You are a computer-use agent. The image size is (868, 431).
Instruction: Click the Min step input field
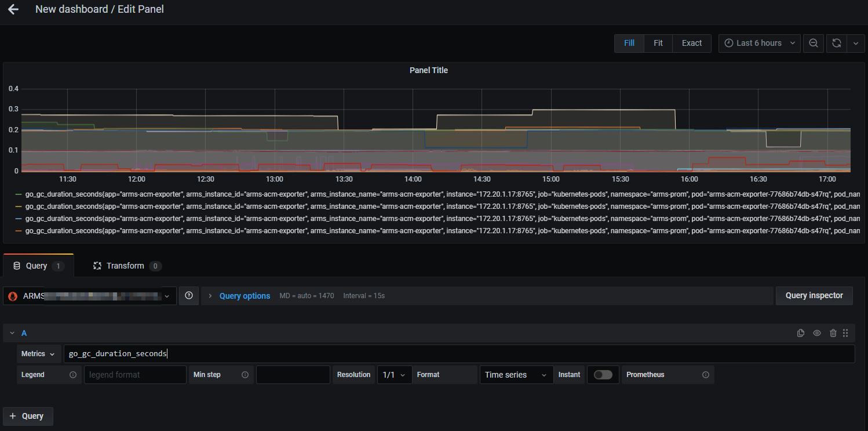pos(293,375)
